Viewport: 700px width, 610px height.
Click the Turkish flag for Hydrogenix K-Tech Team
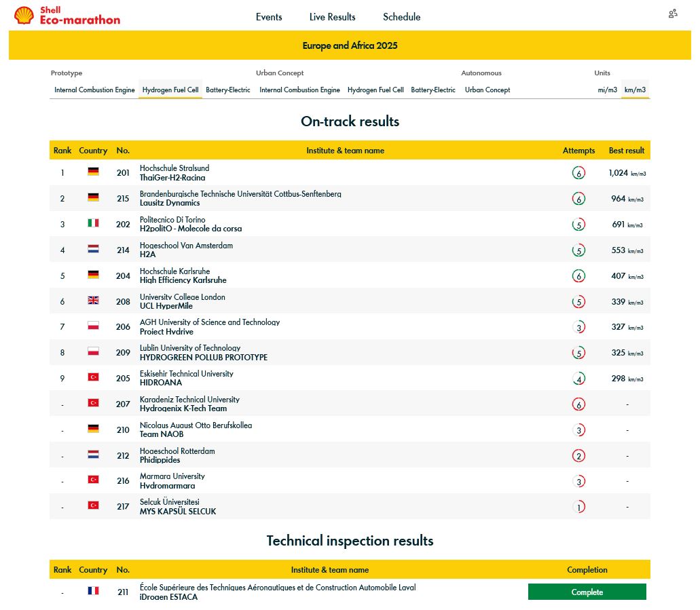click(x=93, y=404)
